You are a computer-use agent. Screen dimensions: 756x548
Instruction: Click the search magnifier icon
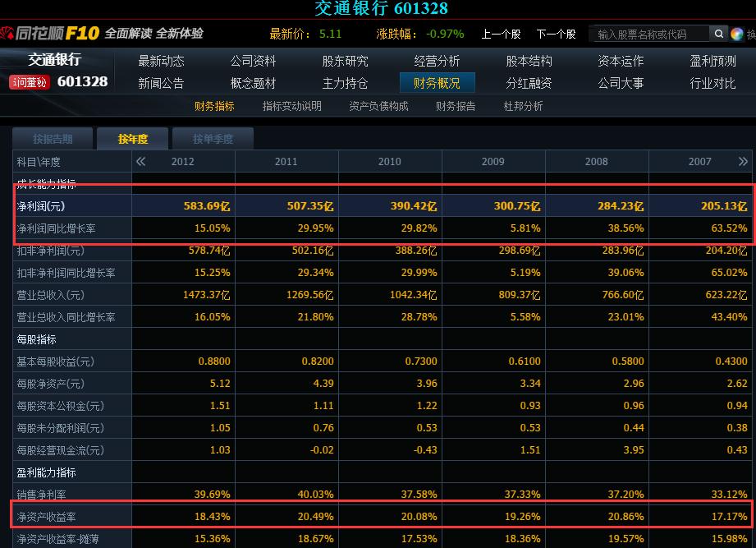[718, 34]
